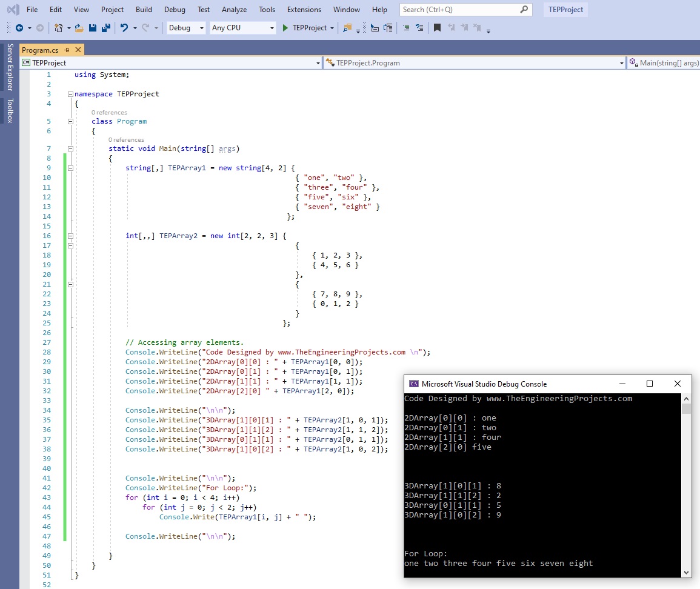Open the Server Explorer side tab
The image size is (700, 589).
coord(10,67)
